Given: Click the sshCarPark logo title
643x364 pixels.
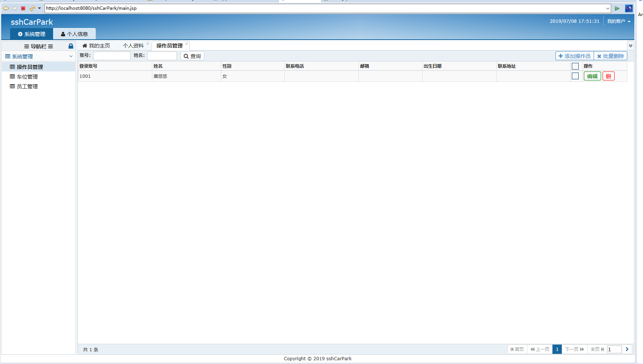Looking at the screenshot, I should pyautogui.click(x=32, y=22).
